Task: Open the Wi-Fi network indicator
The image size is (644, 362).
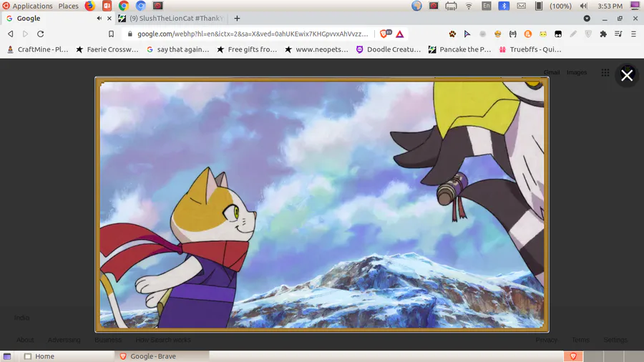Action: click(469, 6)
